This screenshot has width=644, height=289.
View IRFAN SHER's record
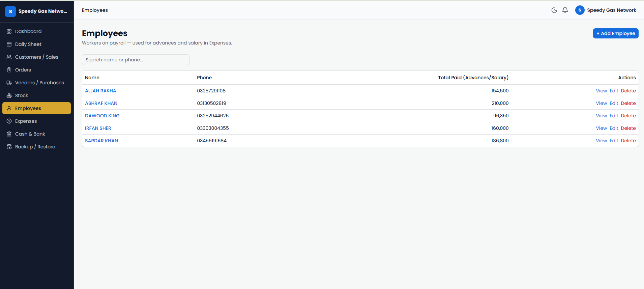point(601,128)
